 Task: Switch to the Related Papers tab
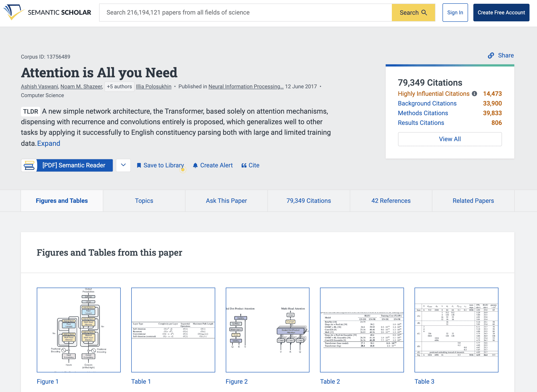pyautogui.click(x=473, y=201)
